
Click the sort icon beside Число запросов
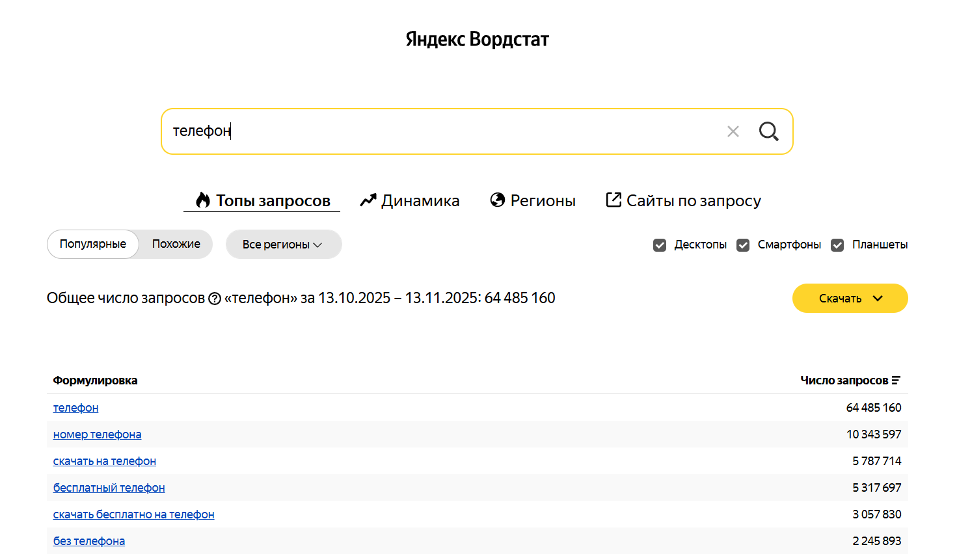tap(896, 380)
